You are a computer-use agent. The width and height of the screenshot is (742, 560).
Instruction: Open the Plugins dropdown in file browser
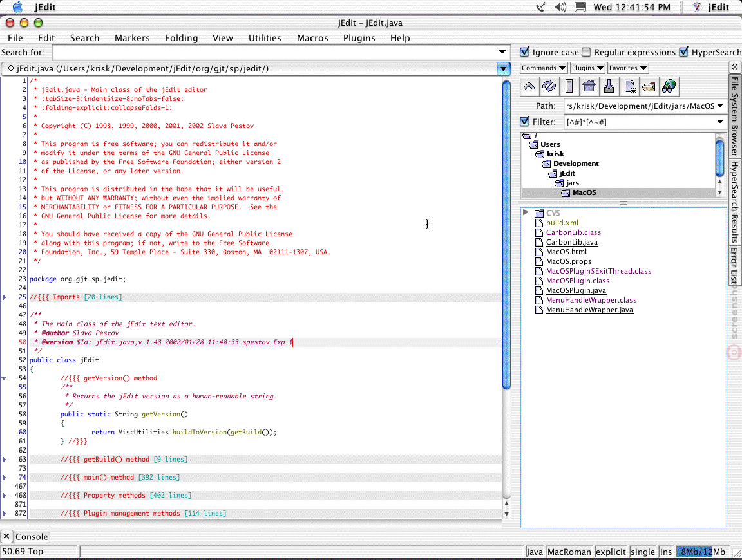[x=587, y=68]
